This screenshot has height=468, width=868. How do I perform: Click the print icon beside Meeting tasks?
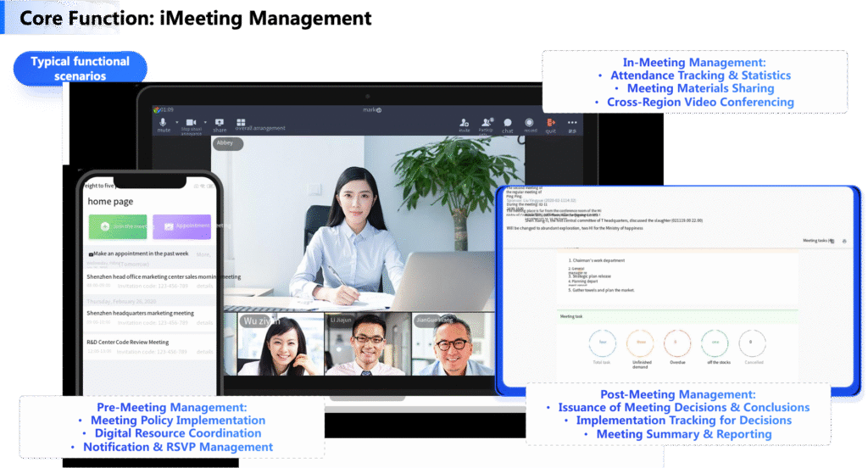point(843,242)
